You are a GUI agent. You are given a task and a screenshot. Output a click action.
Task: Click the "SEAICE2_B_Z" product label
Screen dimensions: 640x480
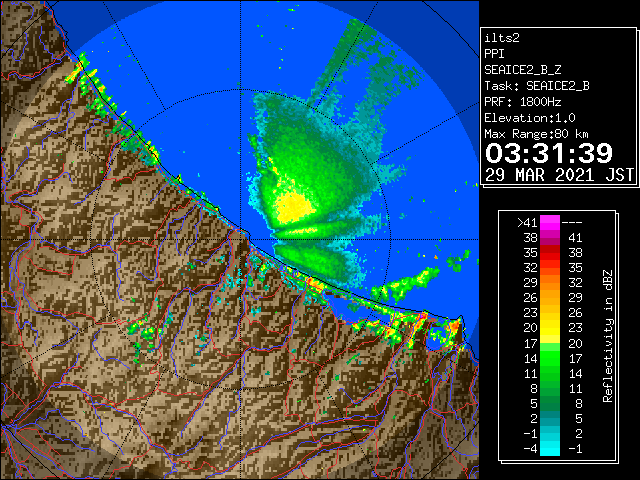tap(523, 70)
